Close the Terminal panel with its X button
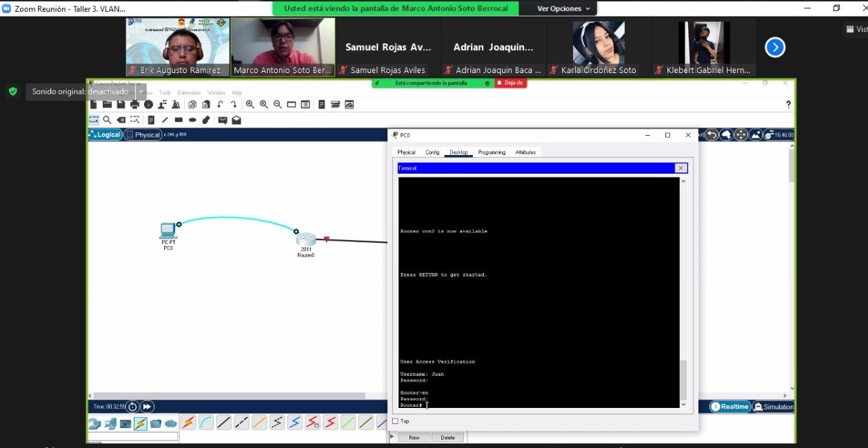This screenshot has width=868, height=448. [680, 168]
